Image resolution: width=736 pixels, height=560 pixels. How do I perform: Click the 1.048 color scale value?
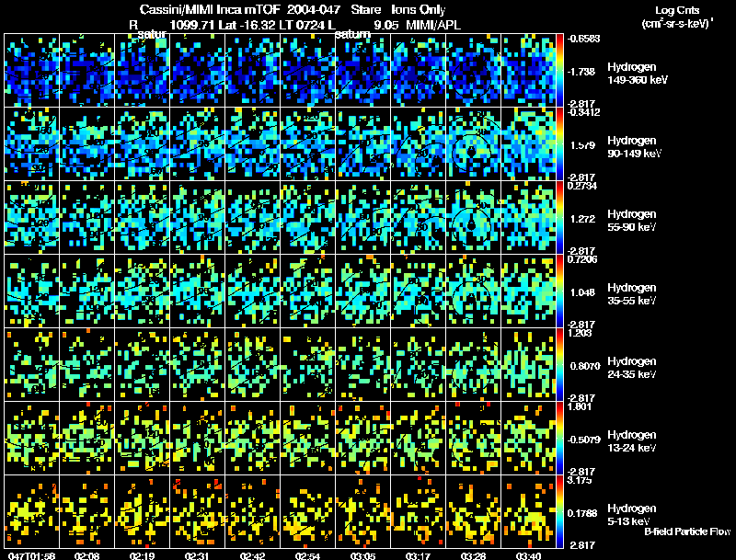[x=583, y=292]
